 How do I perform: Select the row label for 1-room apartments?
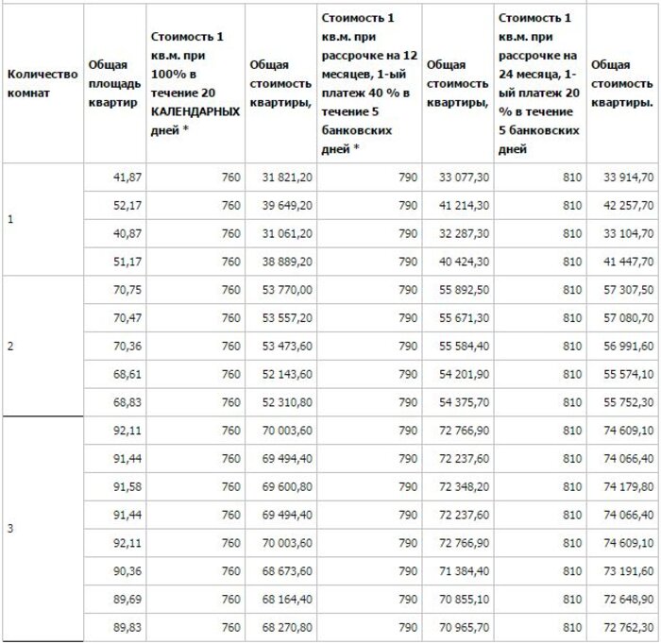click(11, 219)
